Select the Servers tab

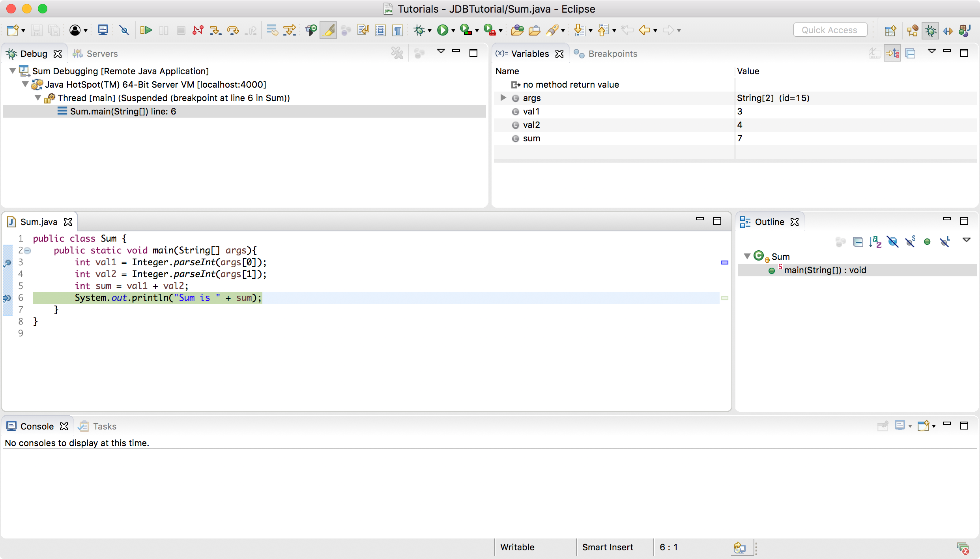tap(96, 54)
